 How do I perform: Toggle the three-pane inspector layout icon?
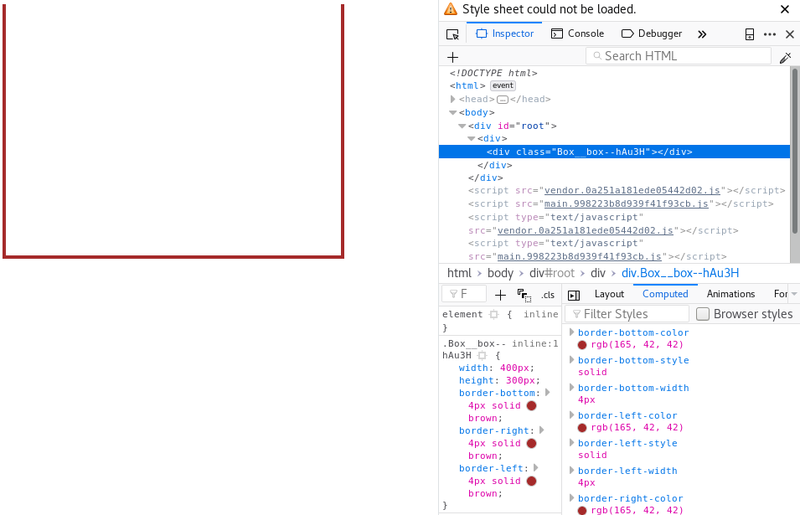click(x=574, y=295)
